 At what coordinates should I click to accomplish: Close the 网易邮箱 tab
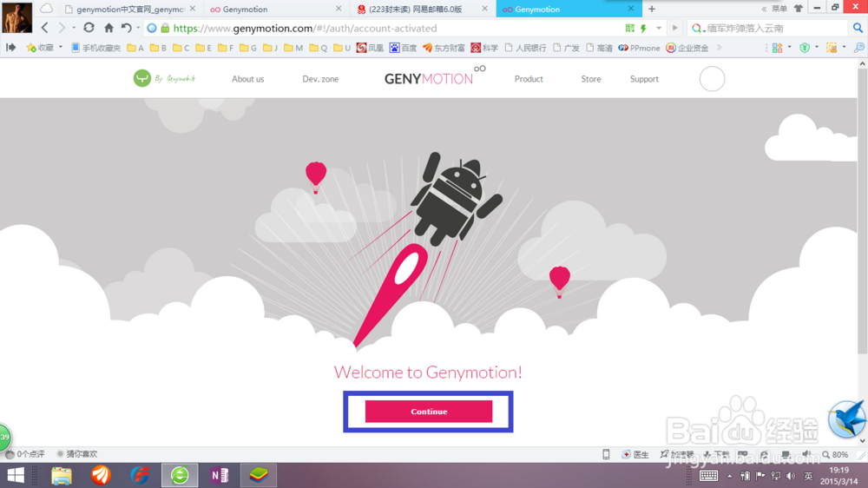[x=484, y=9]
